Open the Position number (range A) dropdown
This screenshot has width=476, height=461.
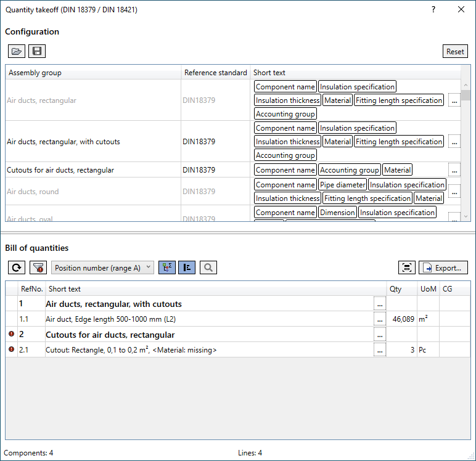[x=102, y=267]
